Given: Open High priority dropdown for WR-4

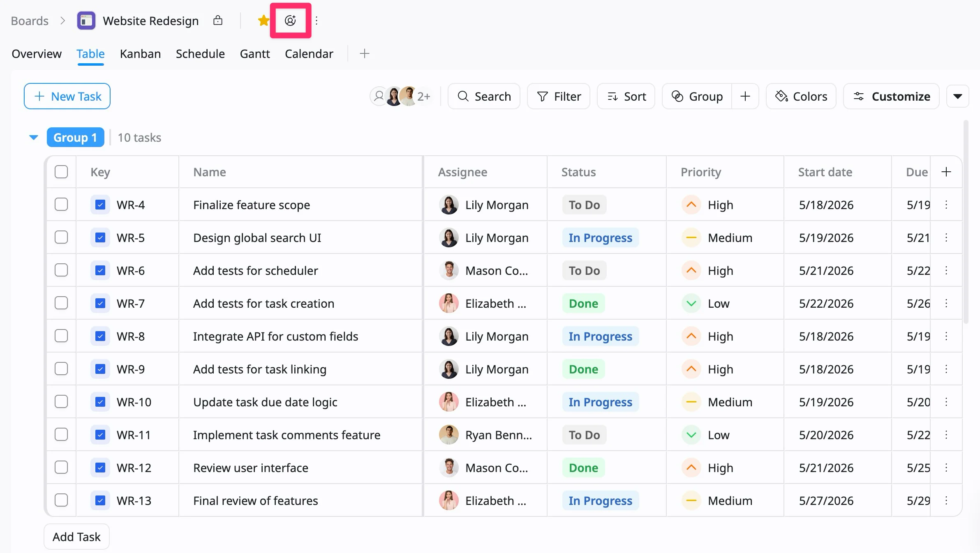Looking at the screenshot, I should click(x=707, y=205).
